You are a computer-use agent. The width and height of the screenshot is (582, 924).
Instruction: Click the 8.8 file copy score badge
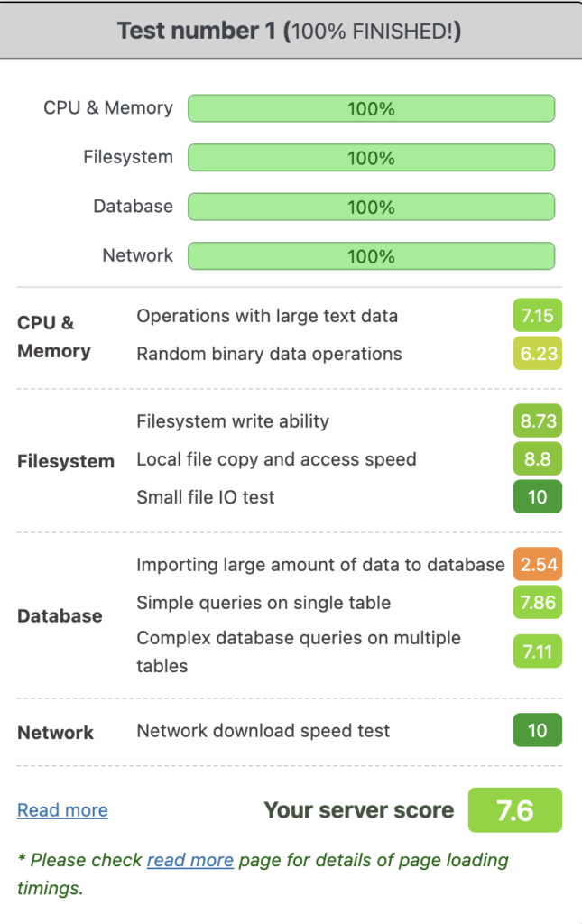point(537,459)
